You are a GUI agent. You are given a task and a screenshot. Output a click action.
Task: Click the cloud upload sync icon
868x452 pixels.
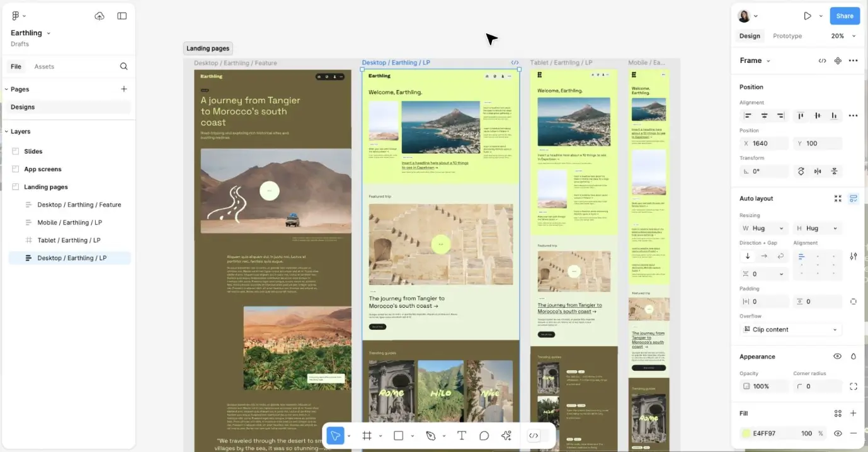[100, 16]
